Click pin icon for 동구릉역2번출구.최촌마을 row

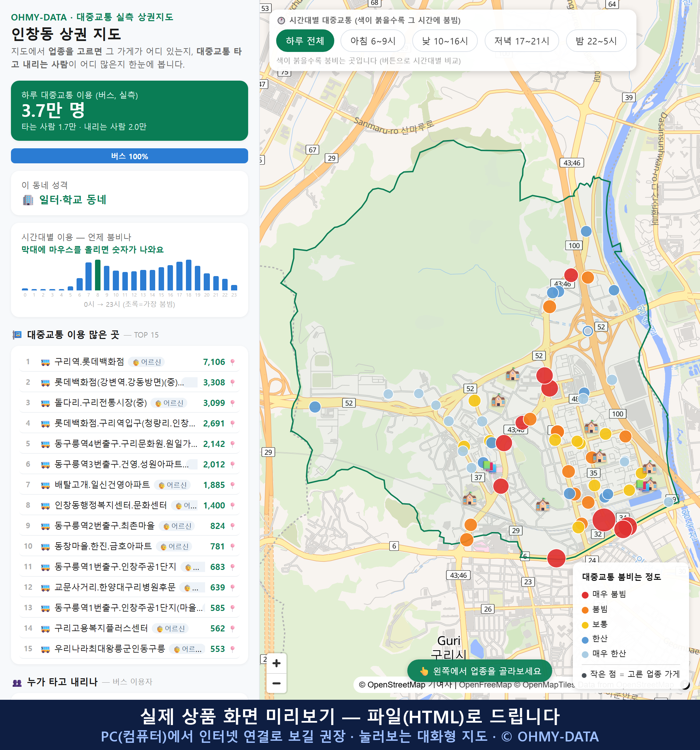232,526
